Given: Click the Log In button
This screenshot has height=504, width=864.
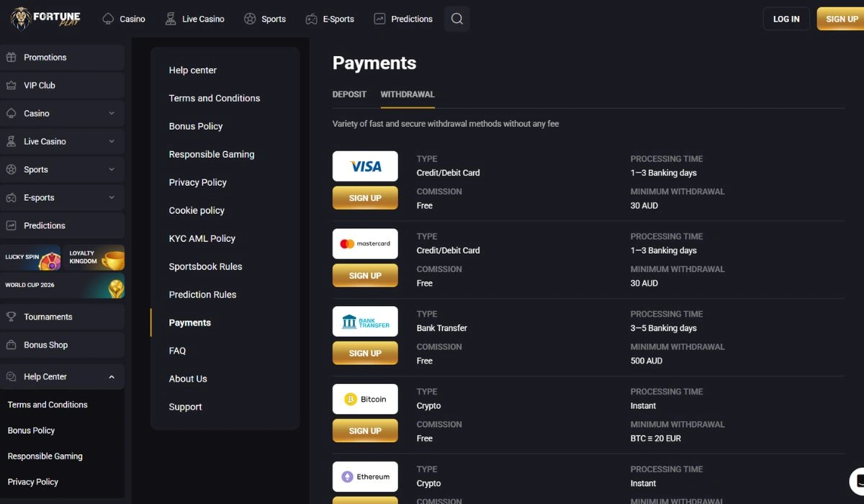Looking at the screenshot, I should point(786,19).
